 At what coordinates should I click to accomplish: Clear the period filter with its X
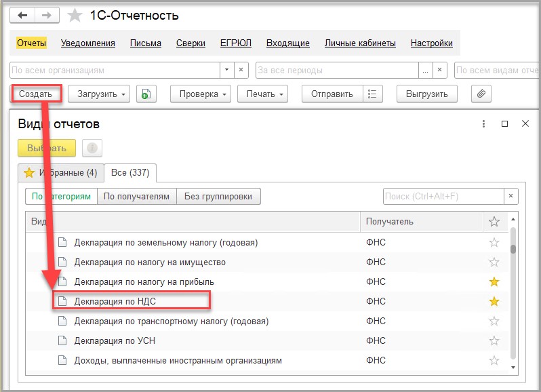click(x=439, y=70)
